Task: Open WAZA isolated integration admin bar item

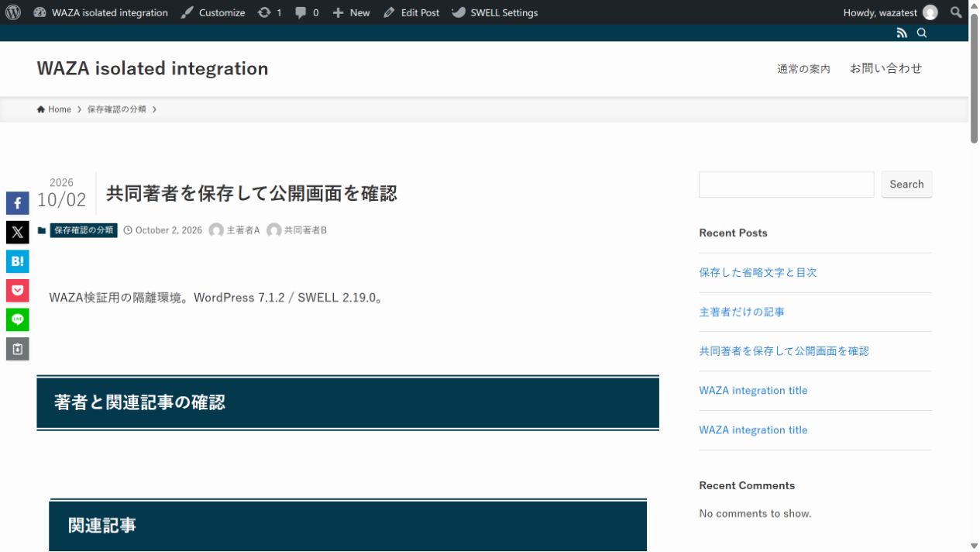Action: [x=101, y=12]
